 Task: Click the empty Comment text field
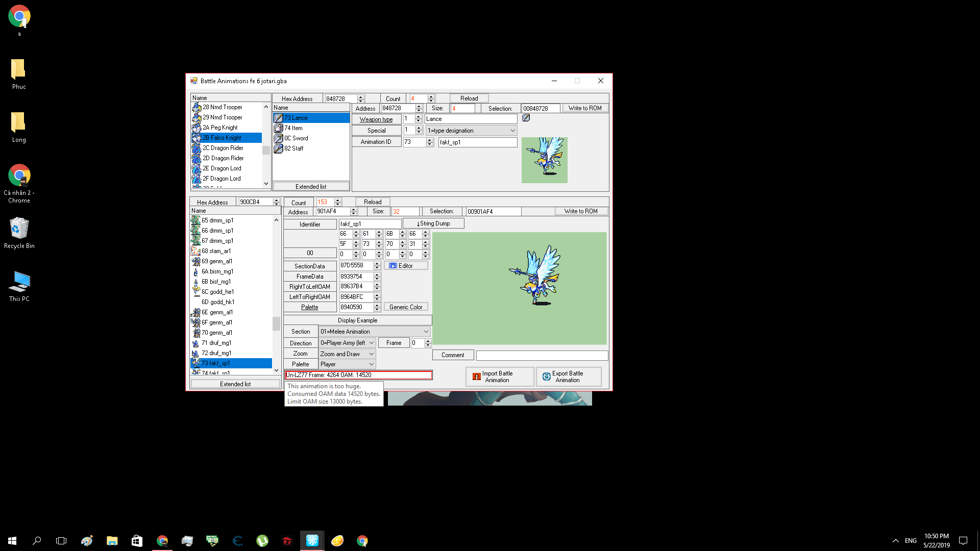542,355
